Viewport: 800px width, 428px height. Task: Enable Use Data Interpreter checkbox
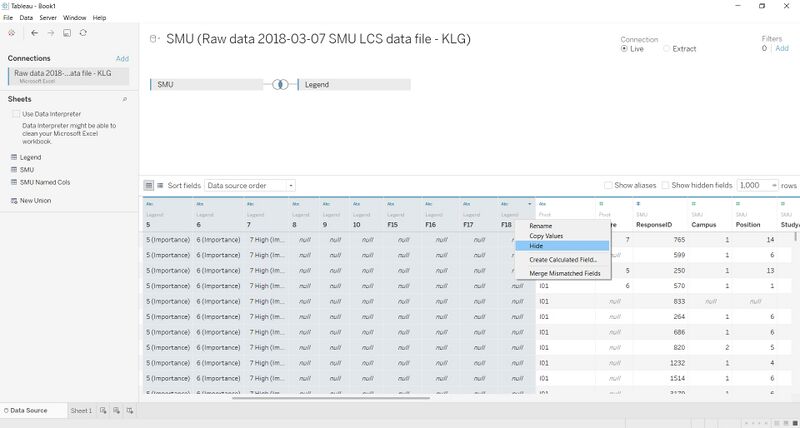tap(16, 114)
